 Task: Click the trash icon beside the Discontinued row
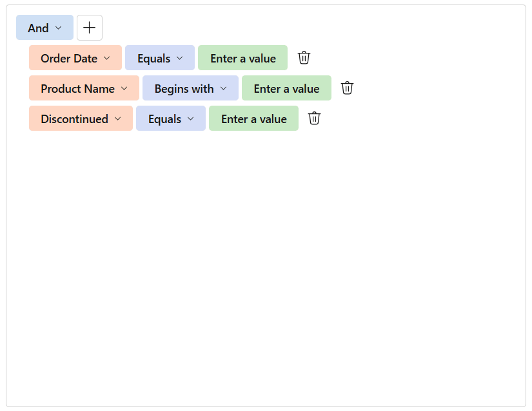click(314, 118)
